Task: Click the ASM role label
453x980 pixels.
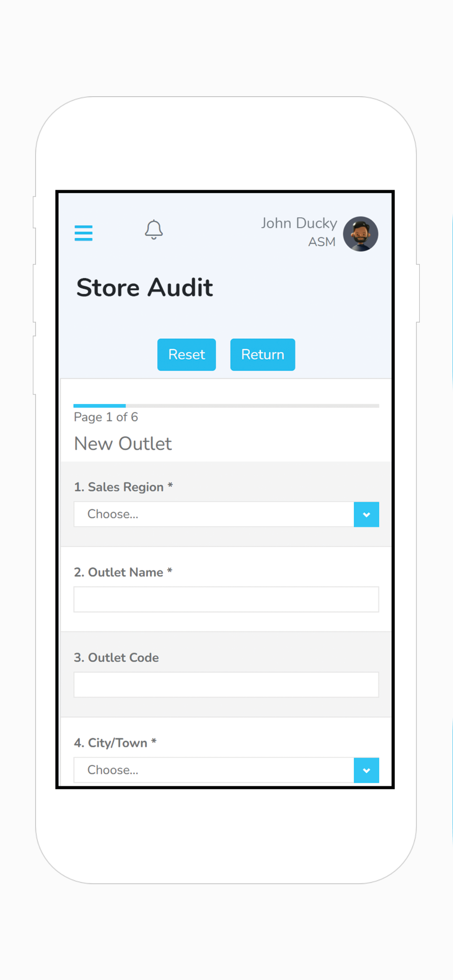Action: click(322, 242)
